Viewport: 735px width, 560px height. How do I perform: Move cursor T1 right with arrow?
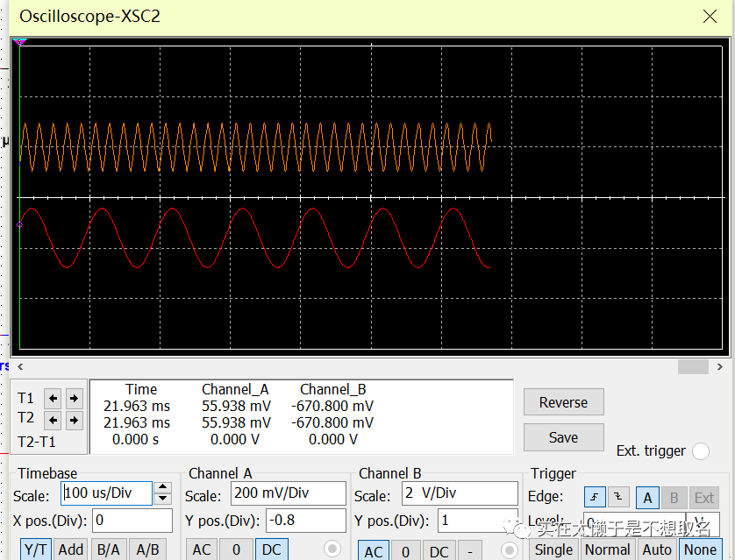pos(74,398)
